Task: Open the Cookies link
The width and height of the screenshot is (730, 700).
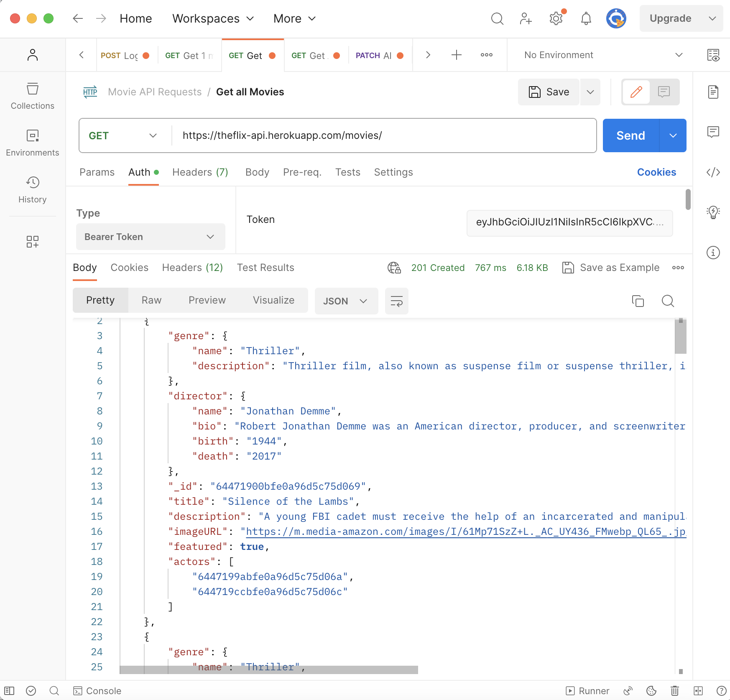Action: (656, 172)
